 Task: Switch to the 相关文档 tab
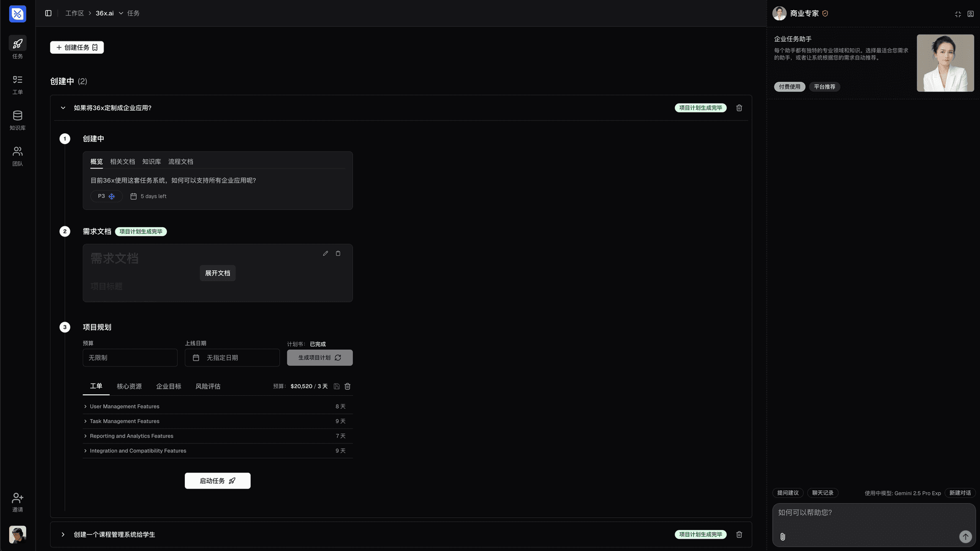(122, 161)
